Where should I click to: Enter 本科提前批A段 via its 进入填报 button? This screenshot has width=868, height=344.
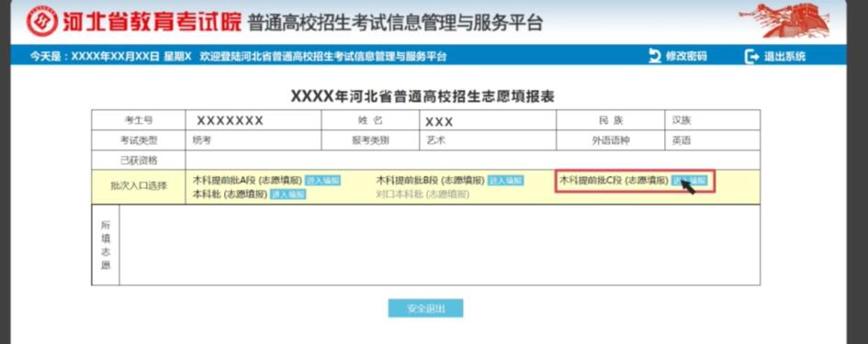322,181
